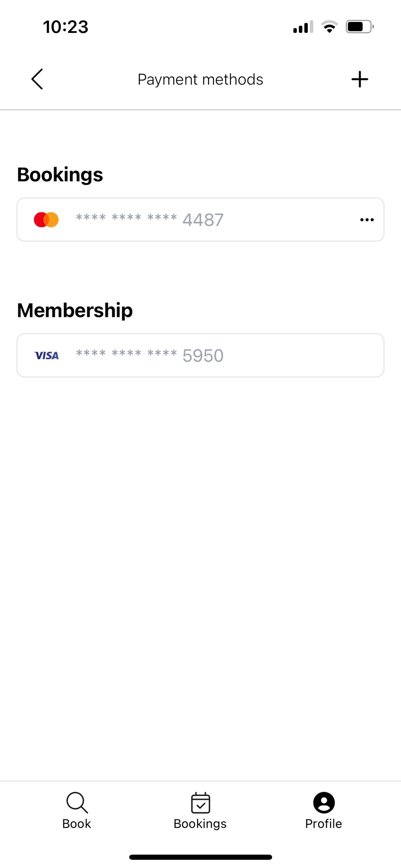Switch to the Bookings tab
401x868 pixels.
click(x=200, y=810)
